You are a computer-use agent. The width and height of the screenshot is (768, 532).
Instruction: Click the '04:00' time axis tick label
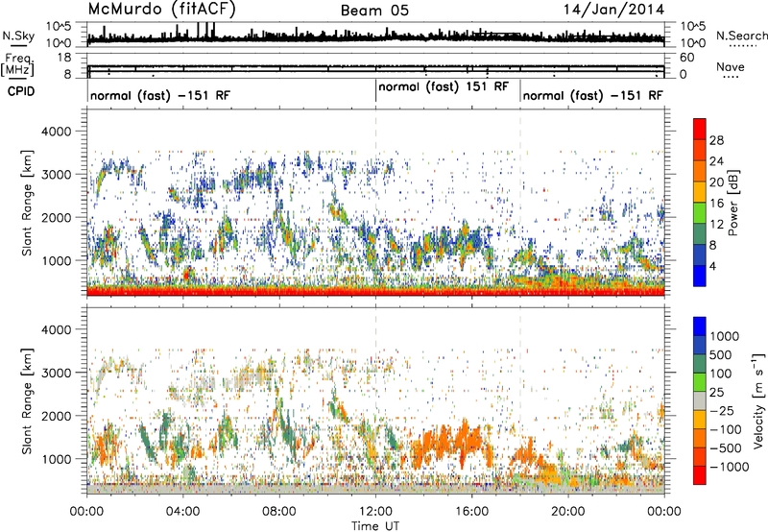(182, 511)
